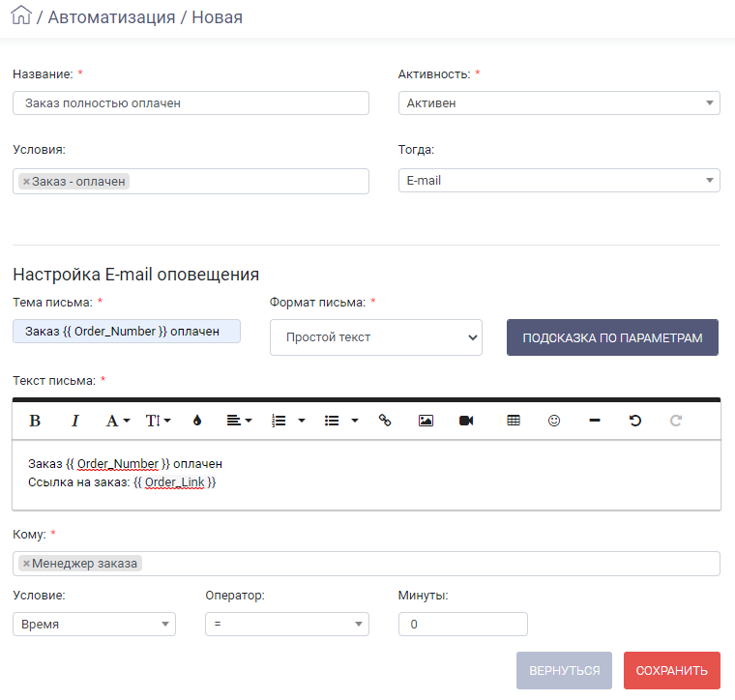This screenshot has height=700, width=735.
Task: Apply italic formatting in editor
Action: point(75,421)
